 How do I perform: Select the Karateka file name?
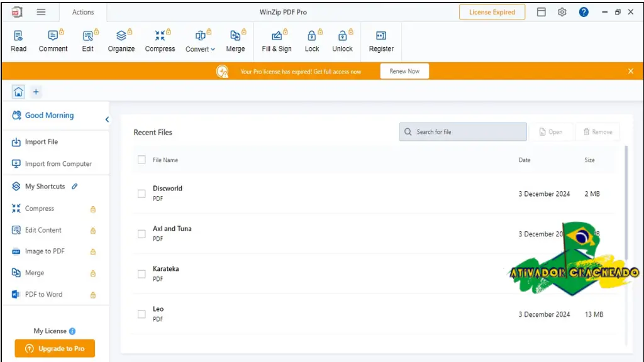166,269
